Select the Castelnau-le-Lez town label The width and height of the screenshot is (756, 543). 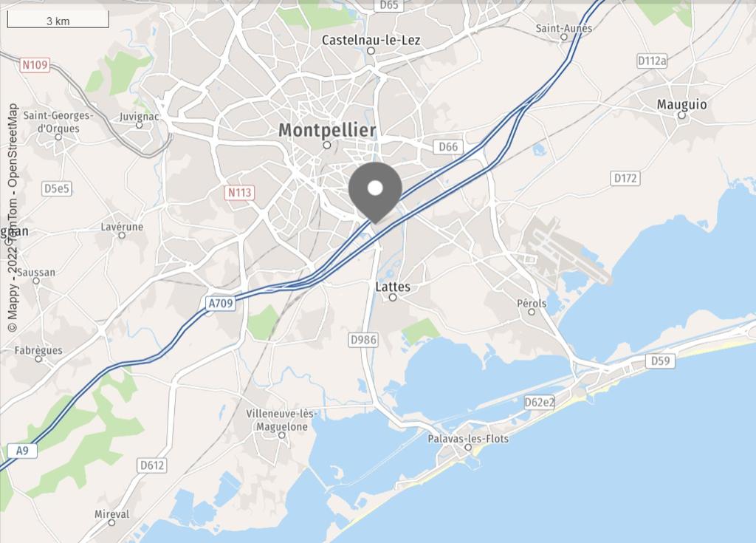coord(371,40)
